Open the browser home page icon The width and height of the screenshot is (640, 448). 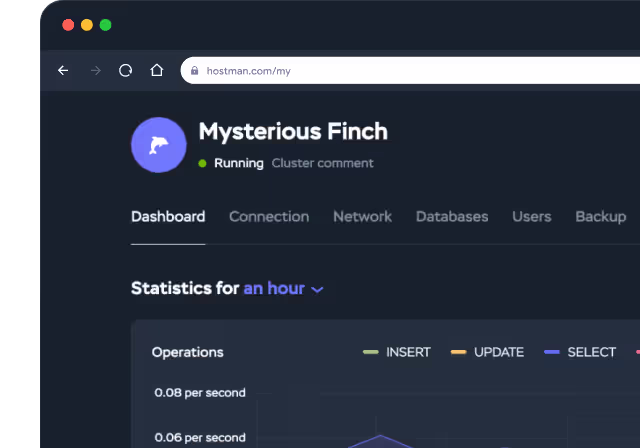157,70
